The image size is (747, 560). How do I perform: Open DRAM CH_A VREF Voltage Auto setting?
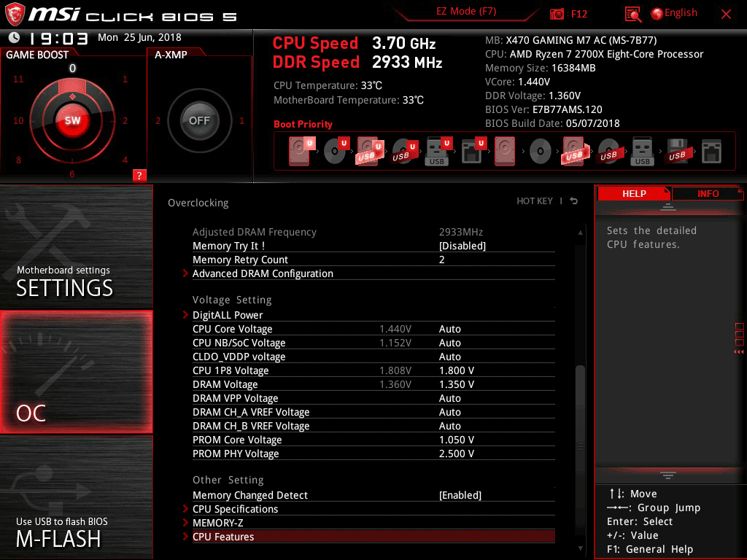point(449,412)
